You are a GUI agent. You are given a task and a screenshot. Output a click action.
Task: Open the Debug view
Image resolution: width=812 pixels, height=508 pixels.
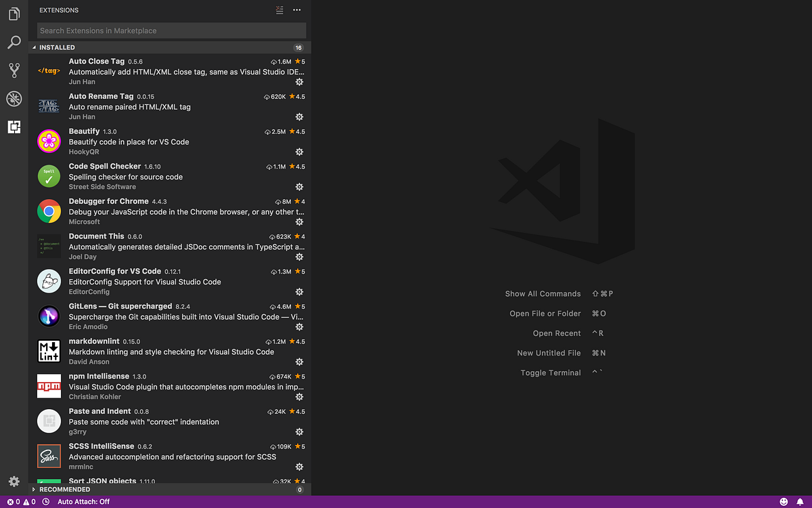point(14,98)
